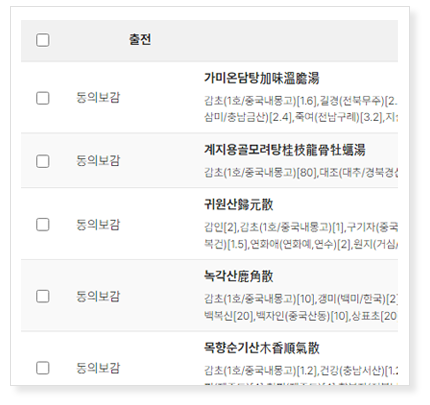Tick the checkbox for 녹각산 row
This screenshot has height=405, width=430.
(43, 296)
